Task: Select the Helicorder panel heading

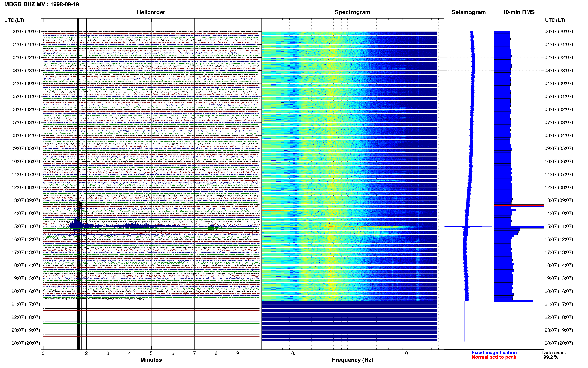Action: pyautogui.click(x=151, y=12)
